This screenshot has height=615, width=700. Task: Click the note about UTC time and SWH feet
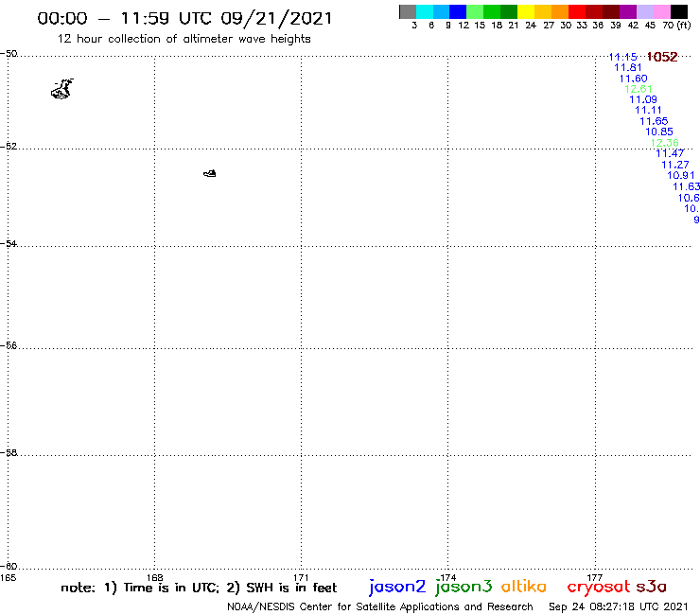(x=199, y=588)
